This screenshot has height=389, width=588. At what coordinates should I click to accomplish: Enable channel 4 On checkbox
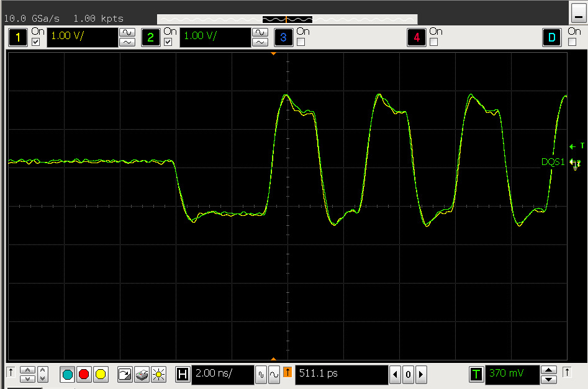tap(433, 42)
